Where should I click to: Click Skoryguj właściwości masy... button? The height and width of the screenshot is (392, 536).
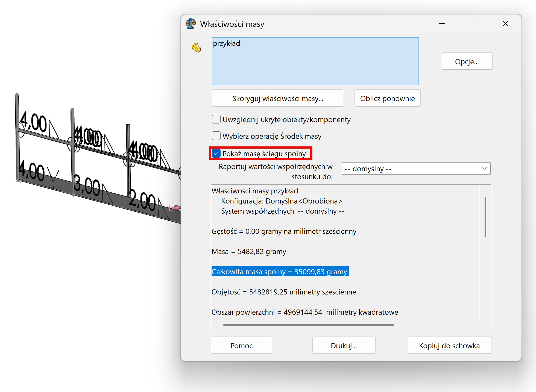[278, 98]
